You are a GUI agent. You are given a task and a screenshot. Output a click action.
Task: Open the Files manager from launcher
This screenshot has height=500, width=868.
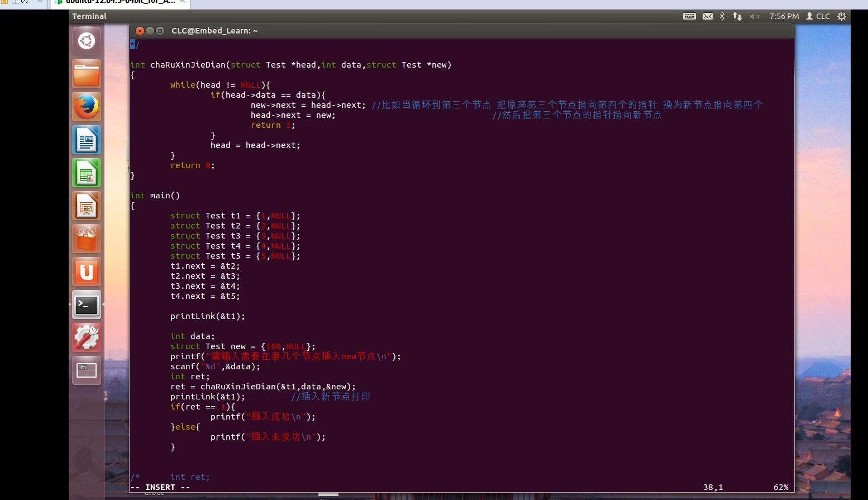coord(87,74)
